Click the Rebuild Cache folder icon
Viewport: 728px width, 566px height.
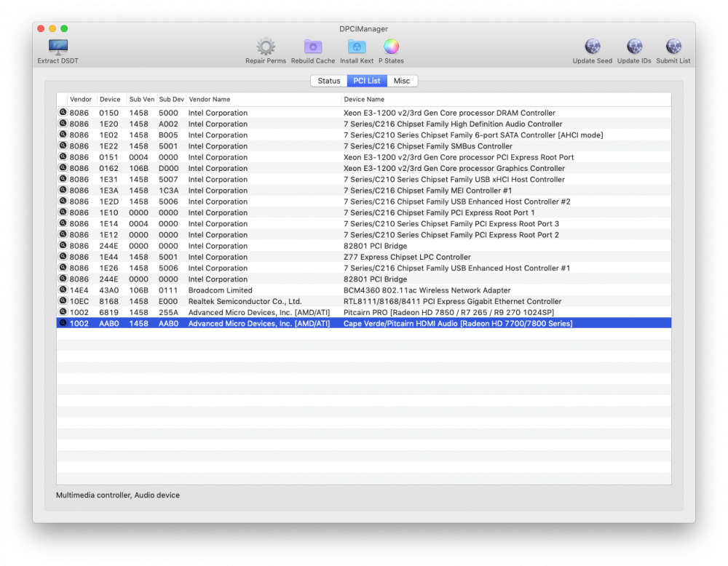tap(313, 47)
